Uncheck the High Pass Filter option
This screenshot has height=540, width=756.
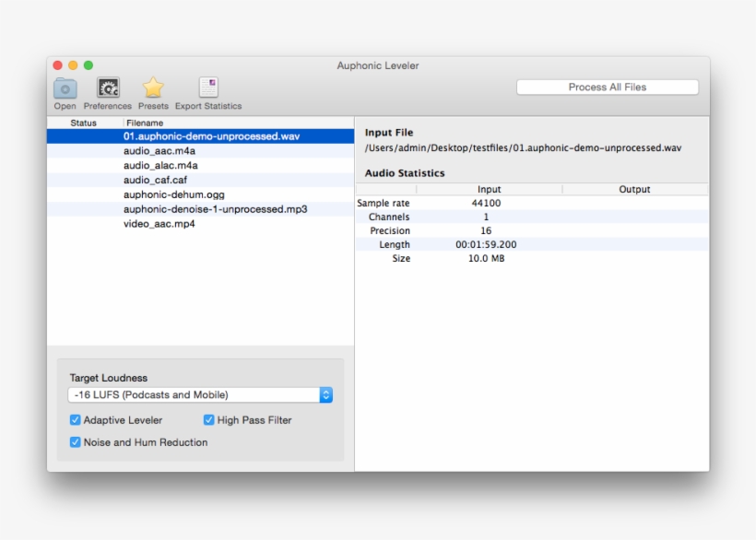[208, 420]
